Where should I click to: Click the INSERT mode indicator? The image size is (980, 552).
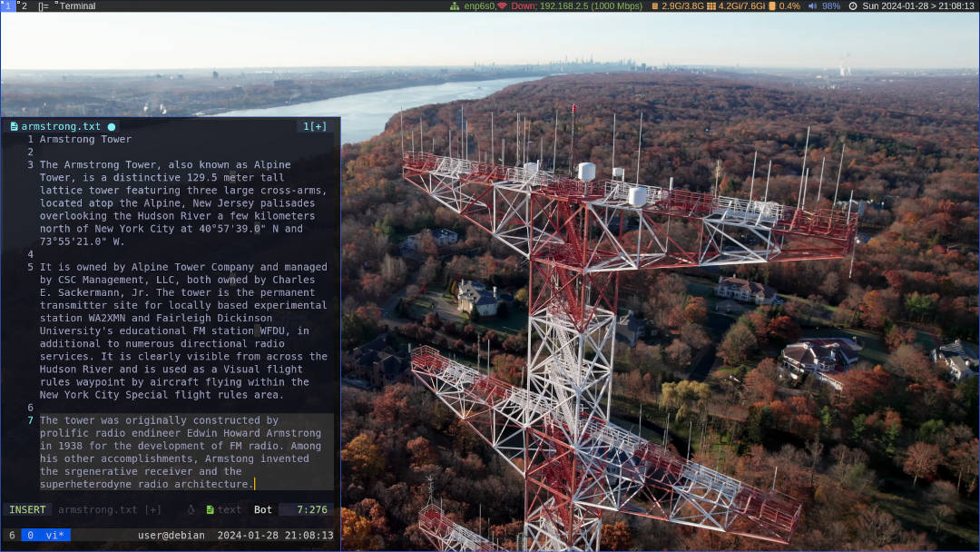pyautogui.click(x=26, y=510)
